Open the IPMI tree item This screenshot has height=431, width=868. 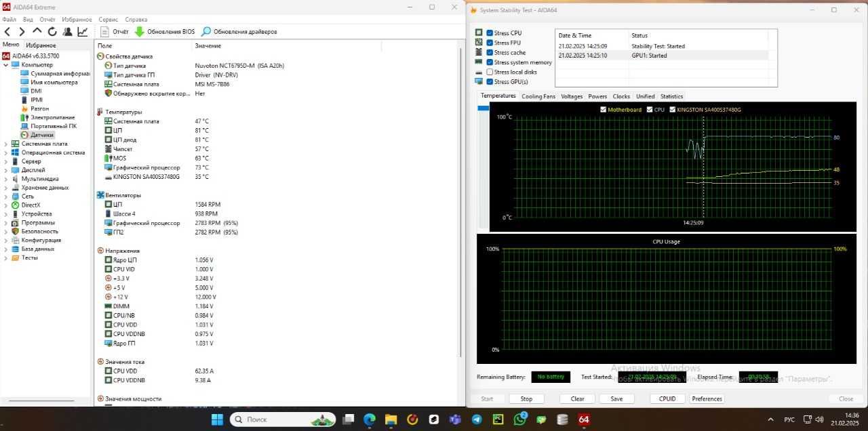point(32,100)
